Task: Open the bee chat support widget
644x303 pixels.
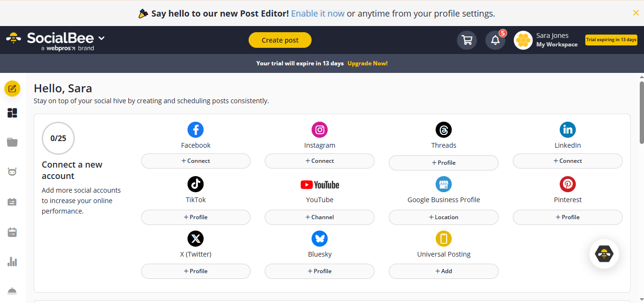Action: 604,254
